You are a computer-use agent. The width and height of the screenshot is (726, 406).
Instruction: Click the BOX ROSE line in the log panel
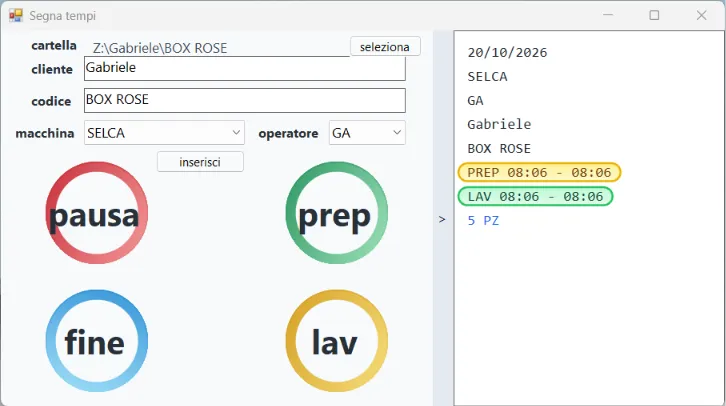click(499, 149)
